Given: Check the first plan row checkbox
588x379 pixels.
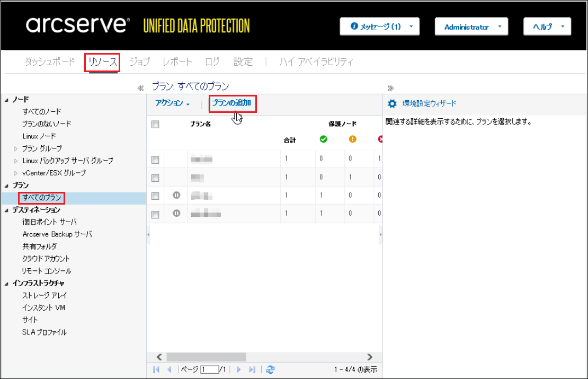Looking at the screenshot, I should 155,160.
